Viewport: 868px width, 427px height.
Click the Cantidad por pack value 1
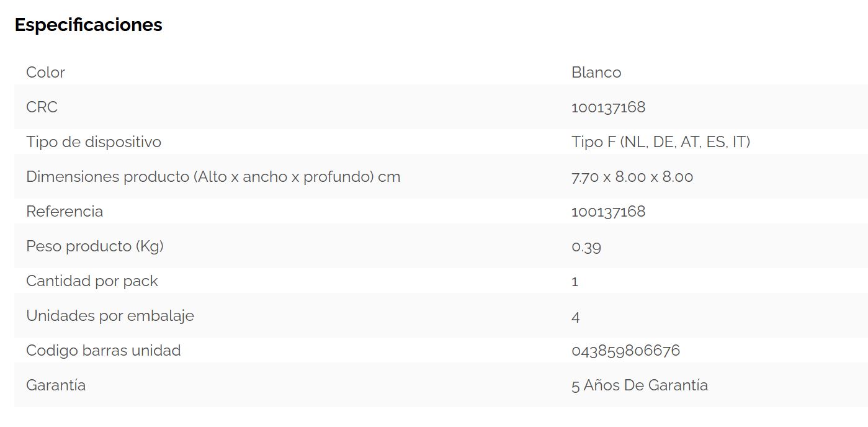point(575,282)
